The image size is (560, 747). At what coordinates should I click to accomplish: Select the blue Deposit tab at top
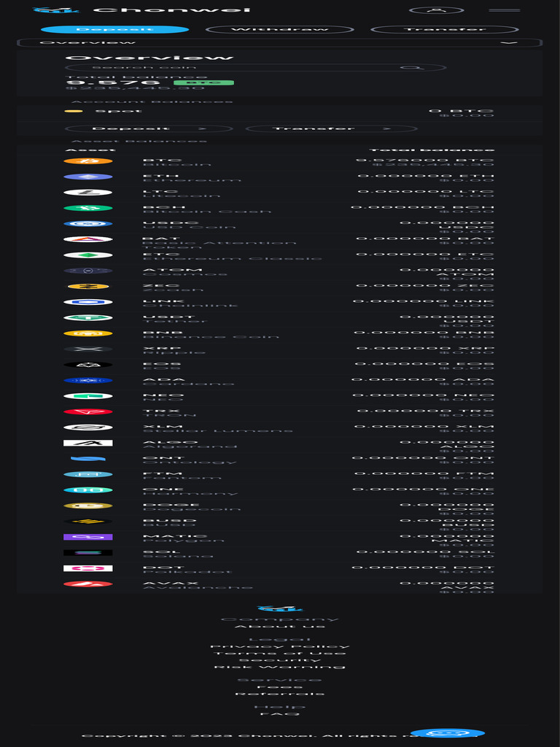pos(114,29)
